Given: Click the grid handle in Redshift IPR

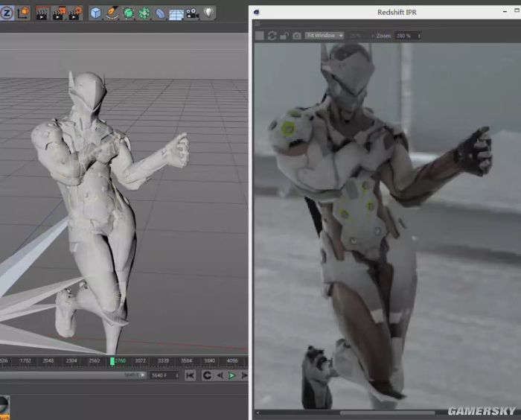Looking at the screenshot, I should point(258,24).
